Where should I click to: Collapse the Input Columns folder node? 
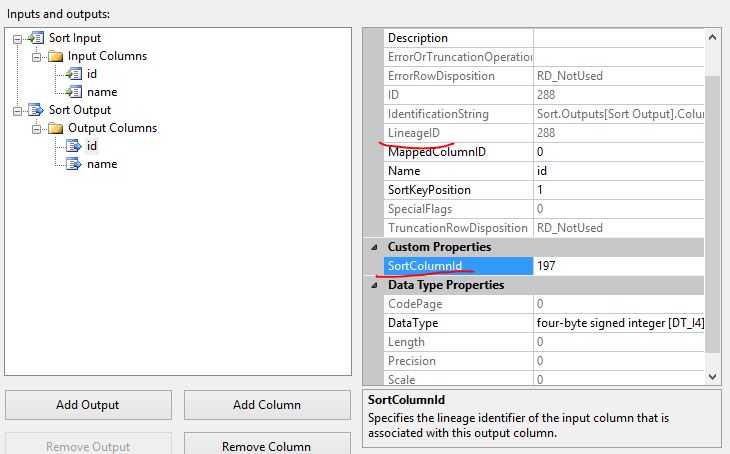(36, 57)
